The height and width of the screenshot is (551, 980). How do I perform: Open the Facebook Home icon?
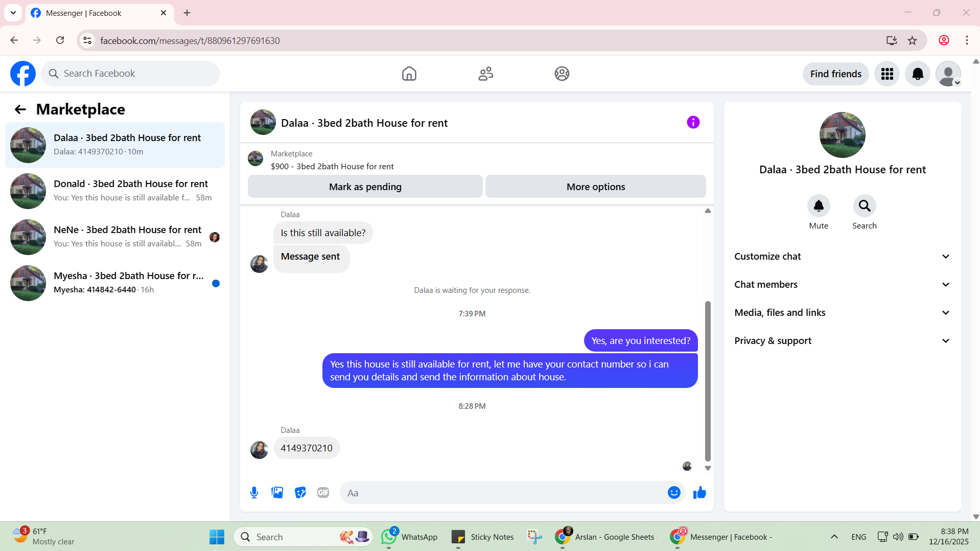[409, 74]
